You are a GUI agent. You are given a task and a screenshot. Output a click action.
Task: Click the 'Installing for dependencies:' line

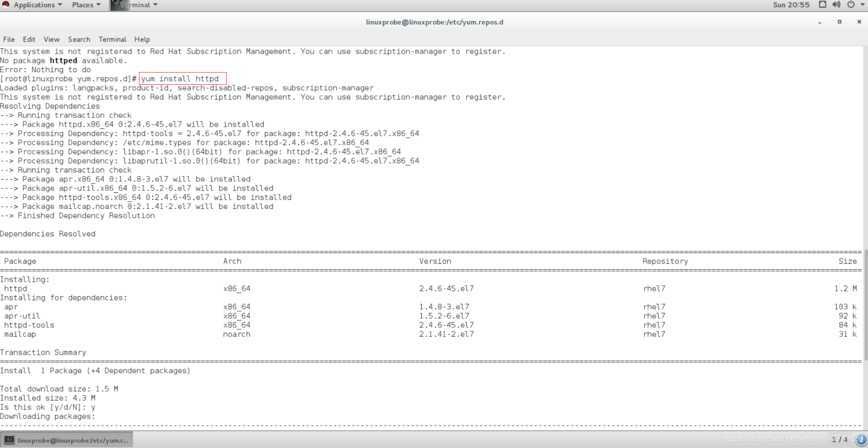64,298
